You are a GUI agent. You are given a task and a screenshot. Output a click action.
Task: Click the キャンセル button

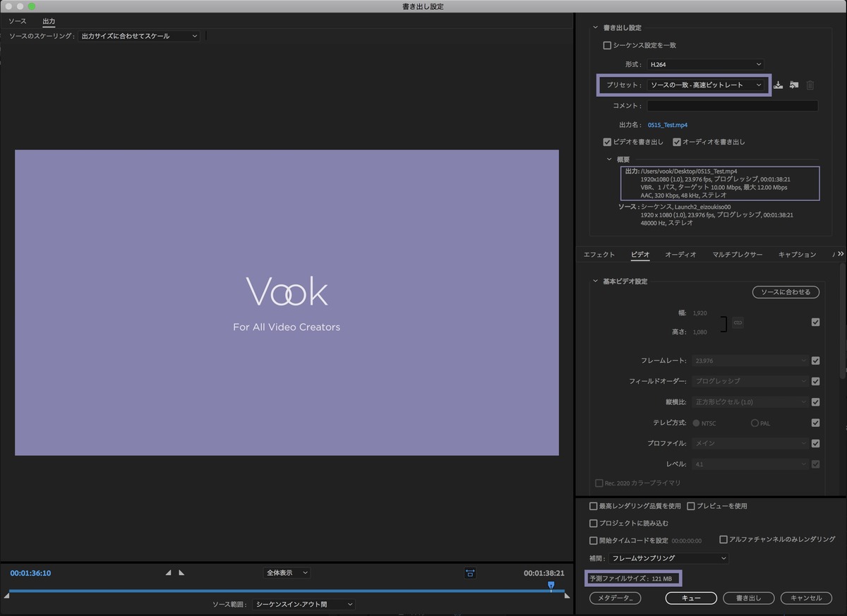806,598
